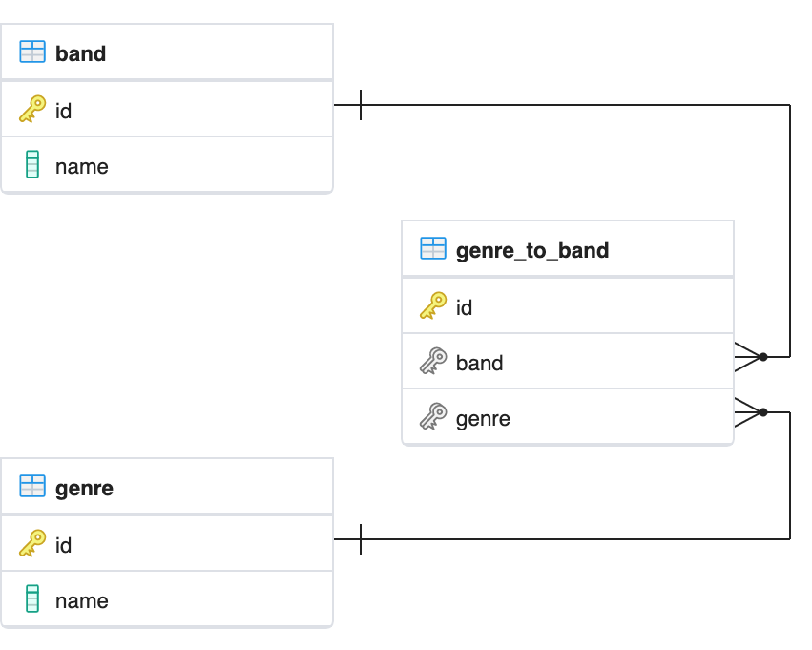Click the genre table icon
This screenshot has width=812, height=650.
pyautogui.click(x=32, y=487)
